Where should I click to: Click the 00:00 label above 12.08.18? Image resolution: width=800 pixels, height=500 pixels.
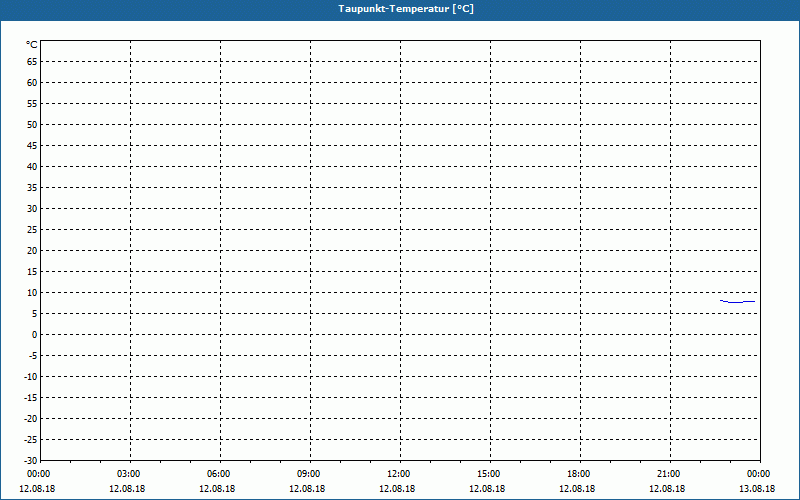pyautogui.click(x=38, y=474)
